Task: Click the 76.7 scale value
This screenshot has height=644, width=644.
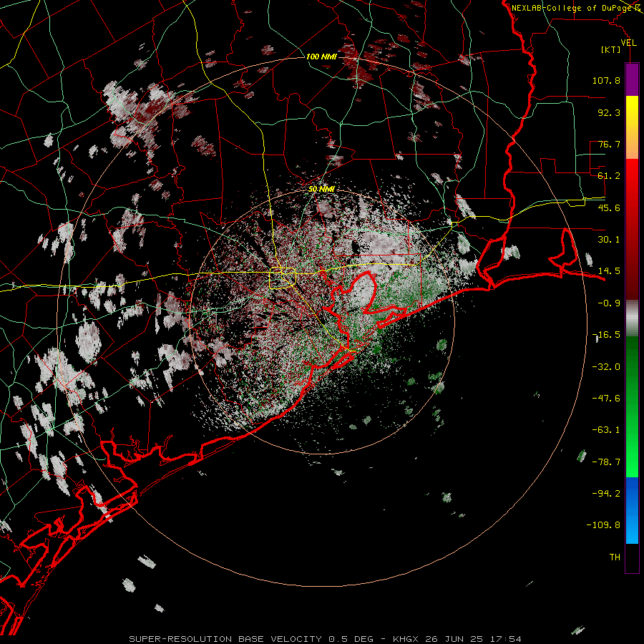Action: click(x=609, y=144)
